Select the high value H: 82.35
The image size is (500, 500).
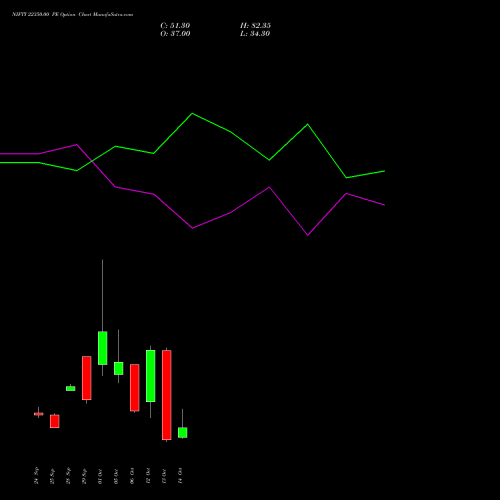click(255, 26)
